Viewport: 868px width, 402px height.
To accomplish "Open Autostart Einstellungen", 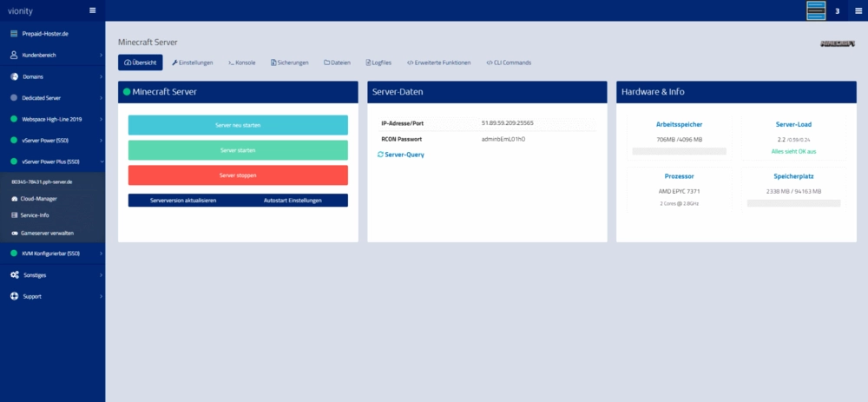I will pyautogui.click(x=293, y=201).
